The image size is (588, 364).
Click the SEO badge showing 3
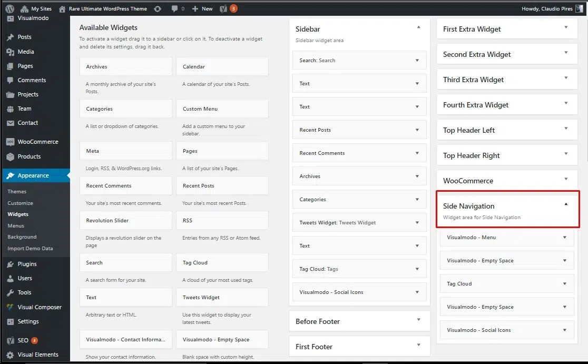point(34,340)
